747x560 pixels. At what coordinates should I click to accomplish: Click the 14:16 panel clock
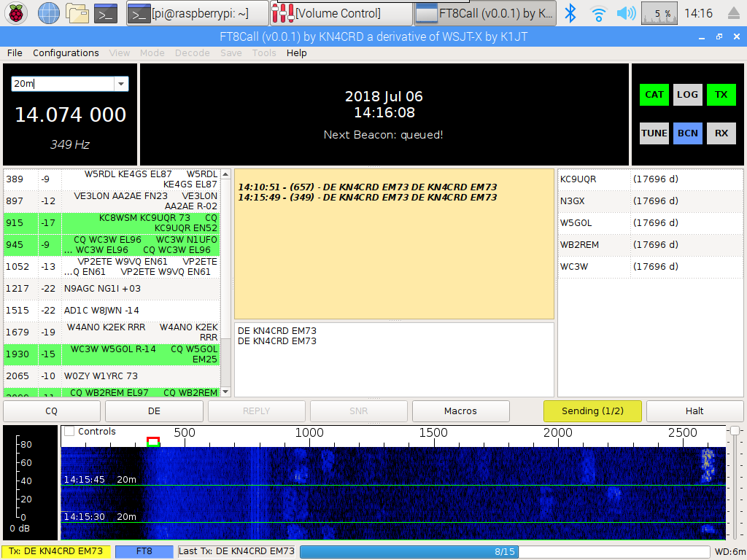coord(698,13)
